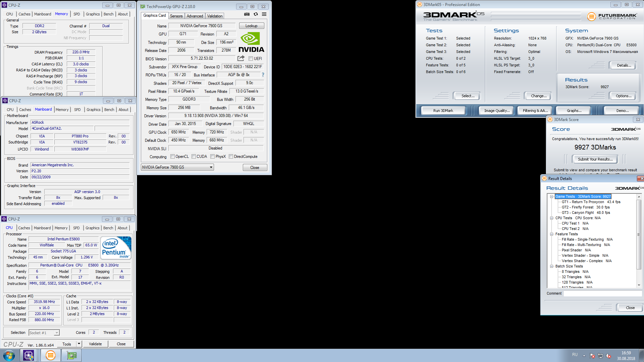Viewport: 644px width, 362px height.
Task: Switch to the Advanced tab in GPU-Z
Action: (195, 16)
